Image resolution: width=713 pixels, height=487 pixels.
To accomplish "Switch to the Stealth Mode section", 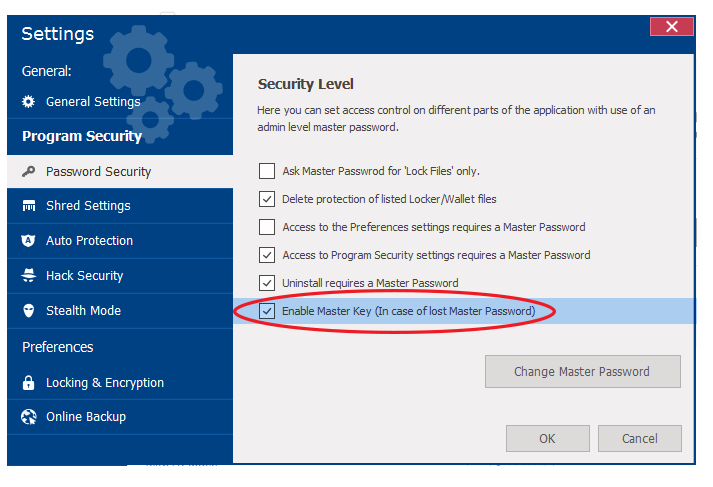I will click(x=120, y=311).
